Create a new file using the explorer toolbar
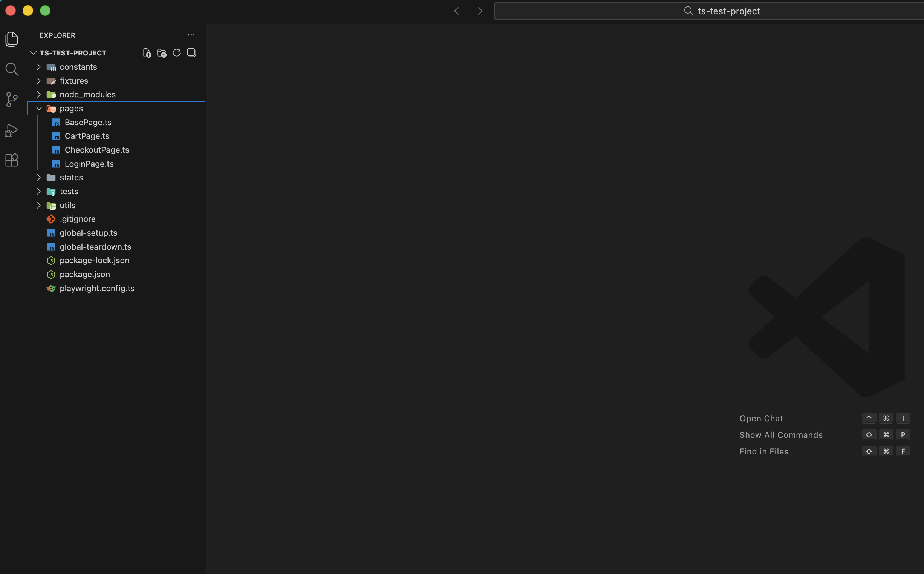 point(147,53)
